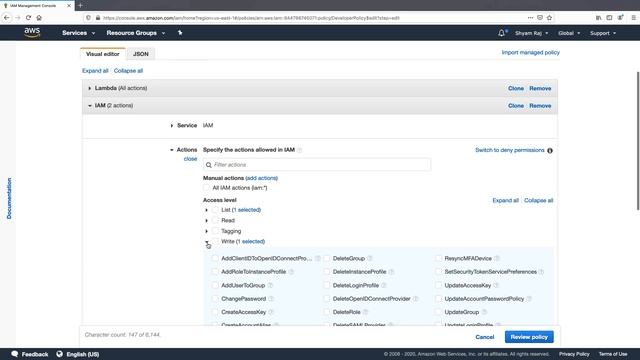Viewport: 640px width, 360px height.
Task: Open the Resource Groups dropdown
Action: (136, 33)
